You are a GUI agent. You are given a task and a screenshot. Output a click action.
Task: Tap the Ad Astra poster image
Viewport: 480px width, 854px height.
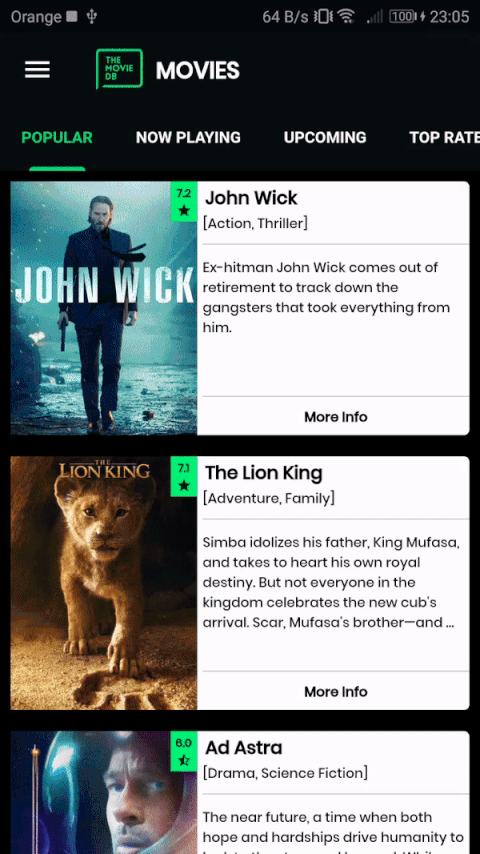(104, 792)
